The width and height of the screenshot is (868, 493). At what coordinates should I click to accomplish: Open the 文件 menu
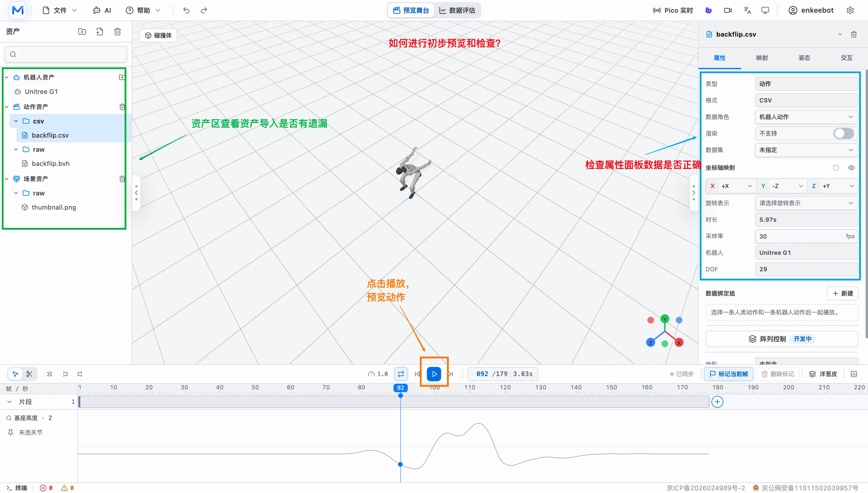tap(60, 11)
